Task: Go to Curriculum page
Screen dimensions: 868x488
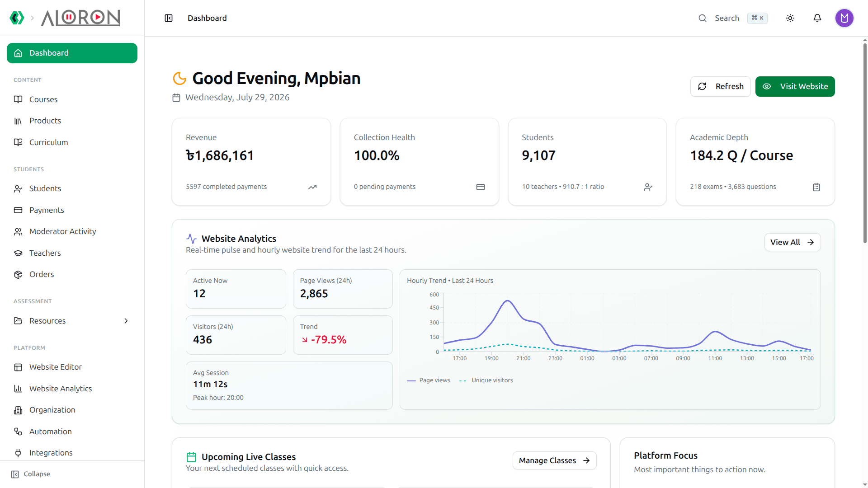Action: tap(72, 142)
